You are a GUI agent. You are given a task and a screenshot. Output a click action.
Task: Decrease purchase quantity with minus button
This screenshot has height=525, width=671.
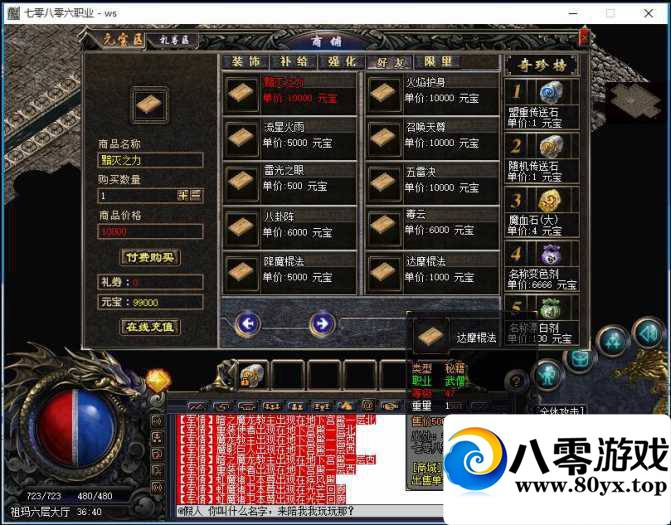click(196, 196)
